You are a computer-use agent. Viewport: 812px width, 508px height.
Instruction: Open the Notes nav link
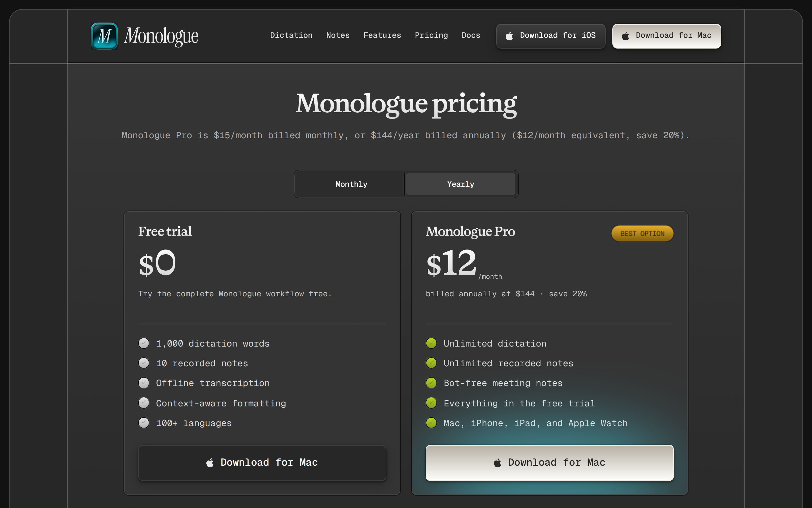[x=338, y=35]
